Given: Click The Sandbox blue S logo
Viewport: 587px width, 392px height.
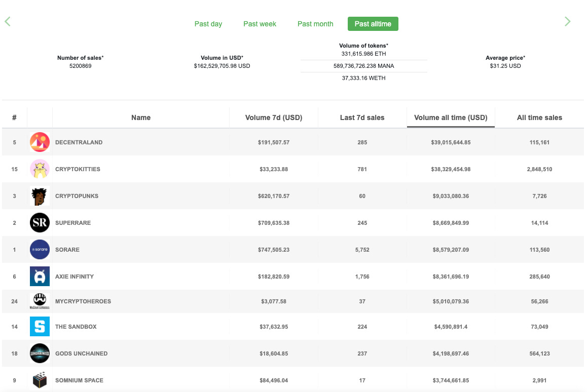Looking at the screenshot, I should pos(40,327).
